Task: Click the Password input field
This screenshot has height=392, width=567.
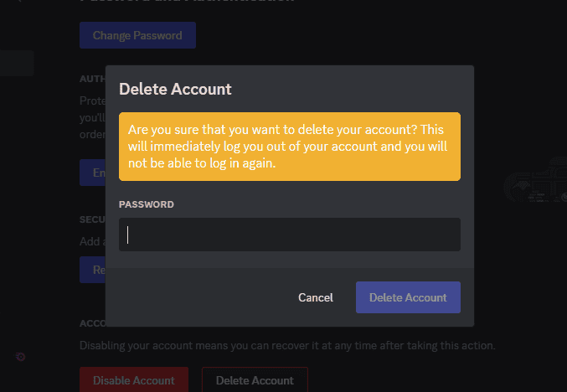Action: pos(289,235)
